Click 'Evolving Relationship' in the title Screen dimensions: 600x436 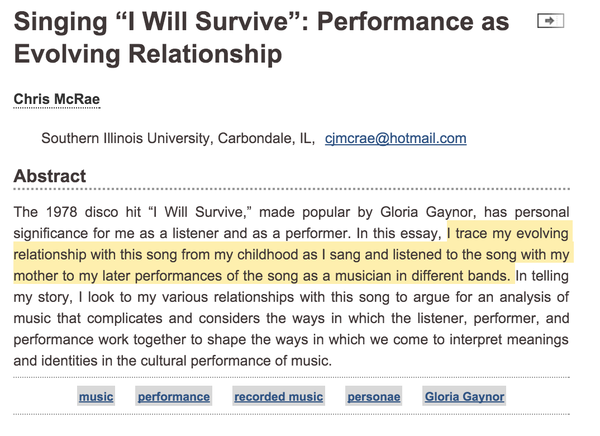coord(148,54)
